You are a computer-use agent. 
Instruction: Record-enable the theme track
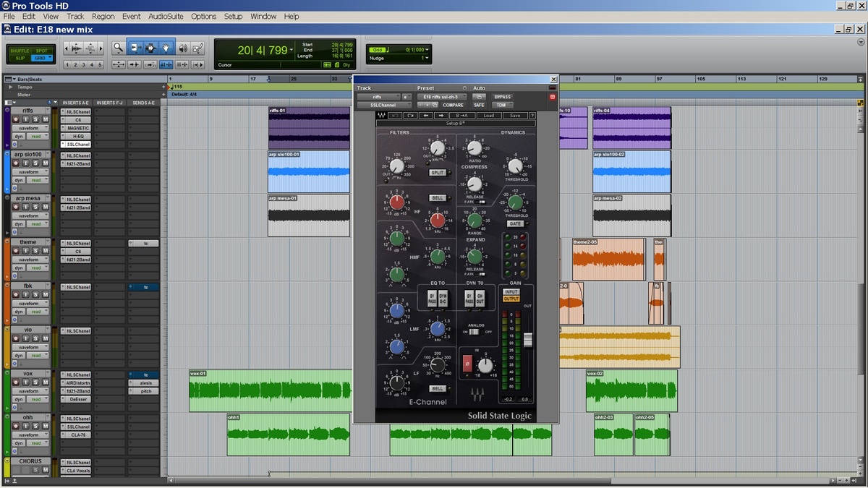point(16,251)
